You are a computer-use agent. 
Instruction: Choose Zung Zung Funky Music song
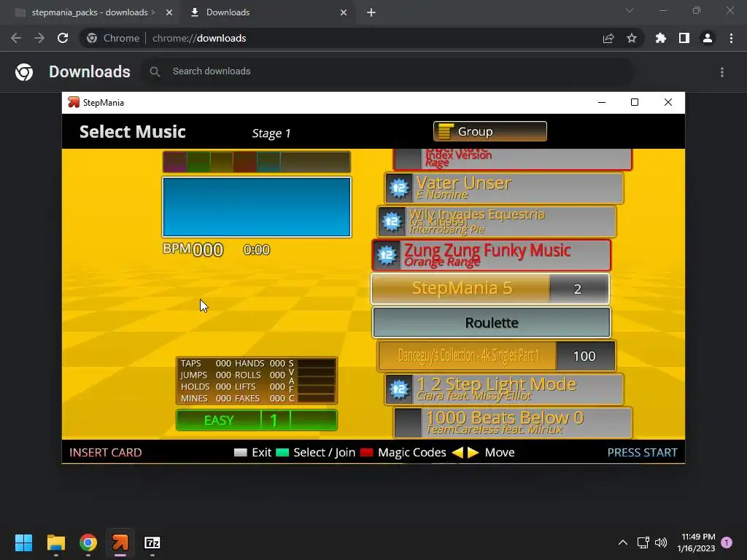(x=491, y=255)
